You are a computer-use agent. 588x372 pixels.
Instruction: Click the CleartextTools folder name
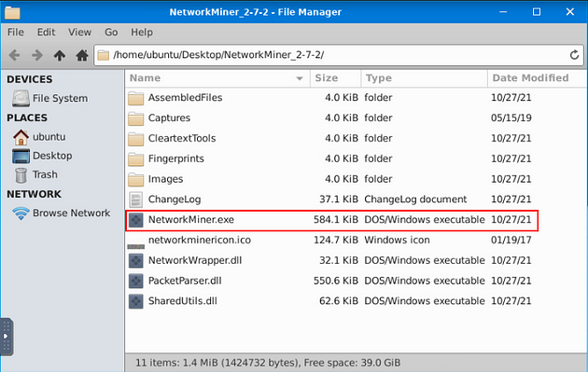(182, 138)
